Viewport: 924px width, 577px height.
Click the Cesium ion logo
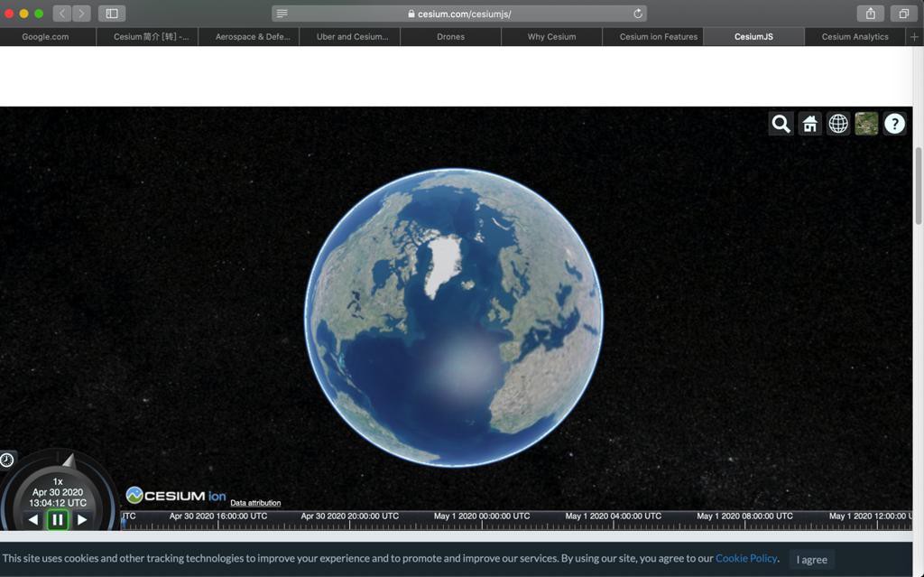[x=176, y=496]
